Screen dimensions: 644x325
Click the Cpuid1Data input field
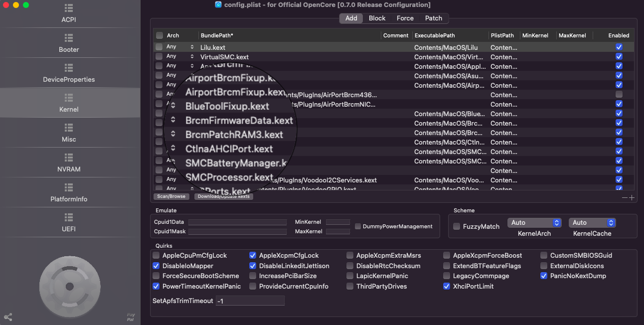click(237, 222)
